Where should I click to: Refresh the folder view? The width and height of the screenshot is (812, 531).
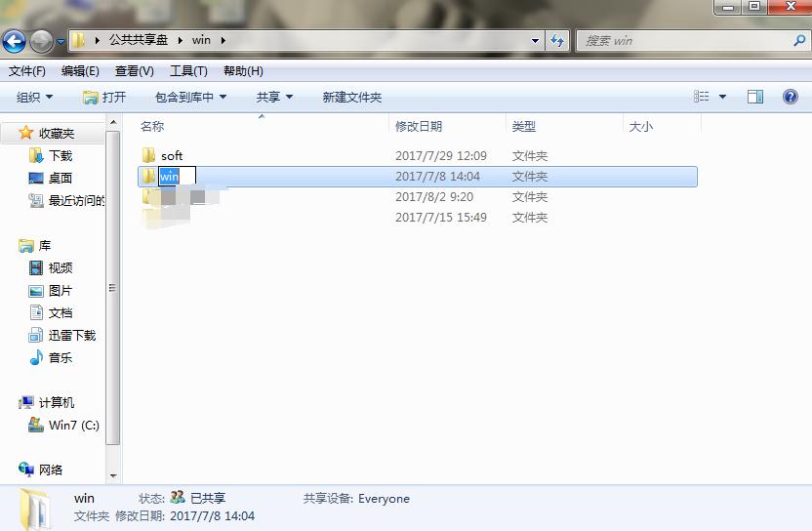click(x=557, y=40)
